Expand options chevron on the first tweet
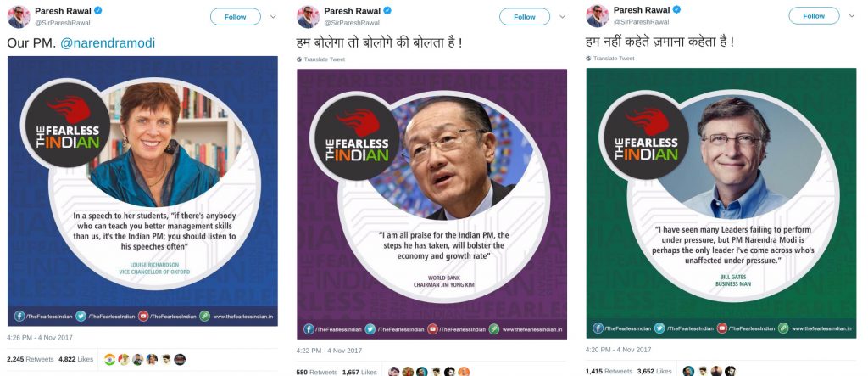This screenshot has height=376, width=868. (x=273, y=17)
